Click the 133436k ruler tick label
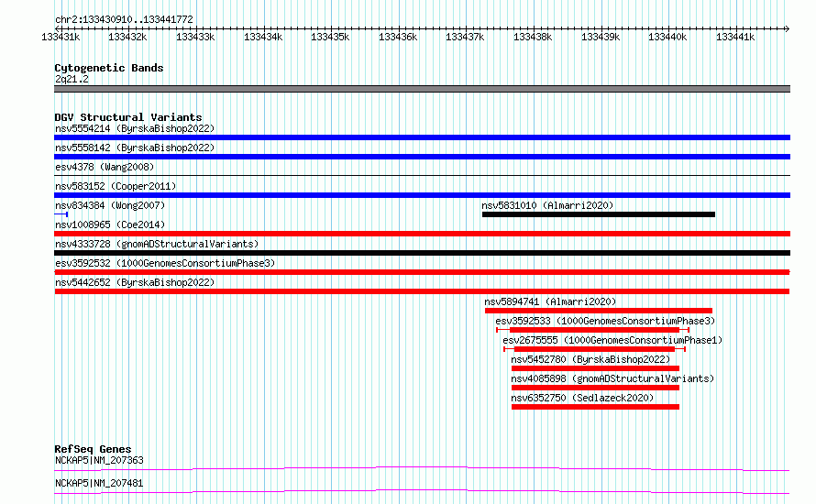816x504 pixels. [398, 37]
